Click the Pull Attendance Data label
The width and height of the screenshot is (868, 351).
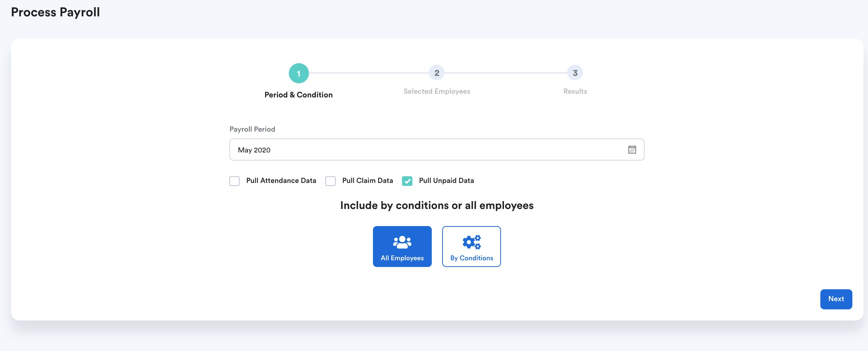click(281, 181)
